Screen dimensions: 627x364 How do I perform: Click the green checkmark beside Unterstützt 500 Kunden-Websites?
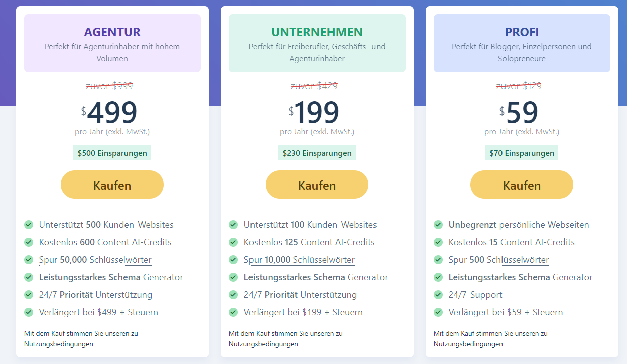tap(29, 225)
